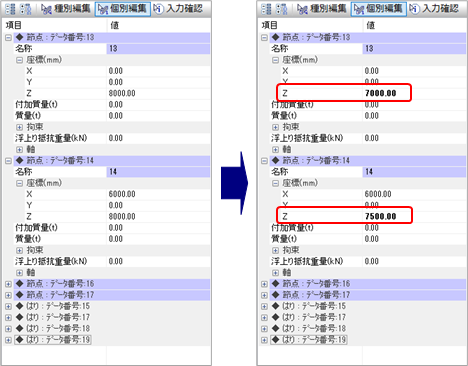Click 名称 value 13 in left panel
Screen dimensions: 468x366
pyautogui.click(x=158, y=49)
